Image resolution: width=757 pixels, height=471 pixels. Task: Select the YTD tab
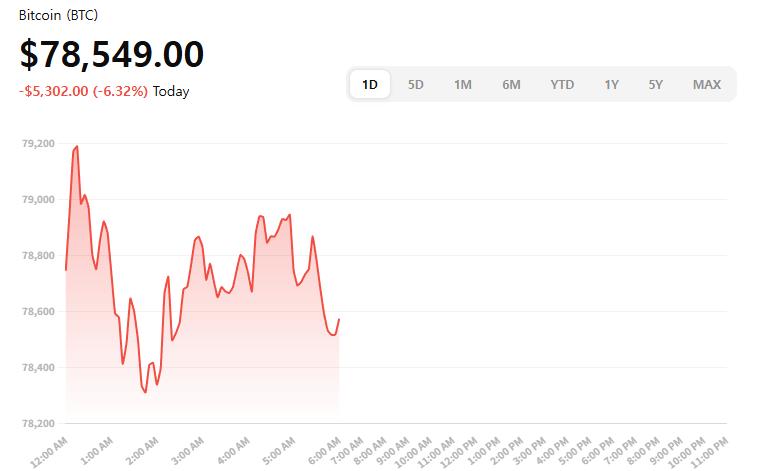point(562,85)
